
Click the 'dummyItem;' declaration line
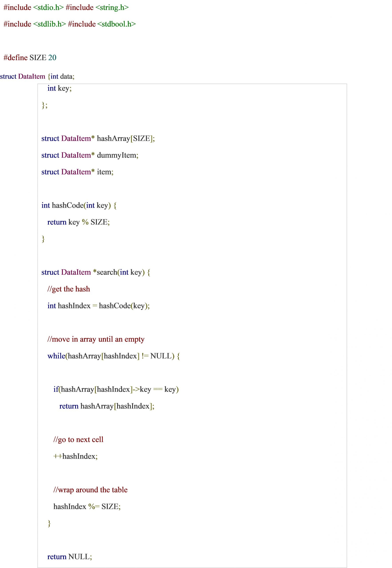click(x=90, y=155)
